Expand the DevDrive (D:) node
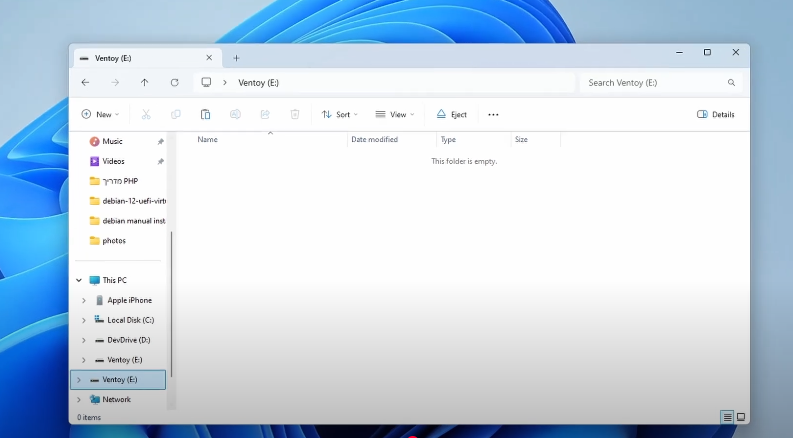Viewport: 793px width, 438px height. click(84, 340)
